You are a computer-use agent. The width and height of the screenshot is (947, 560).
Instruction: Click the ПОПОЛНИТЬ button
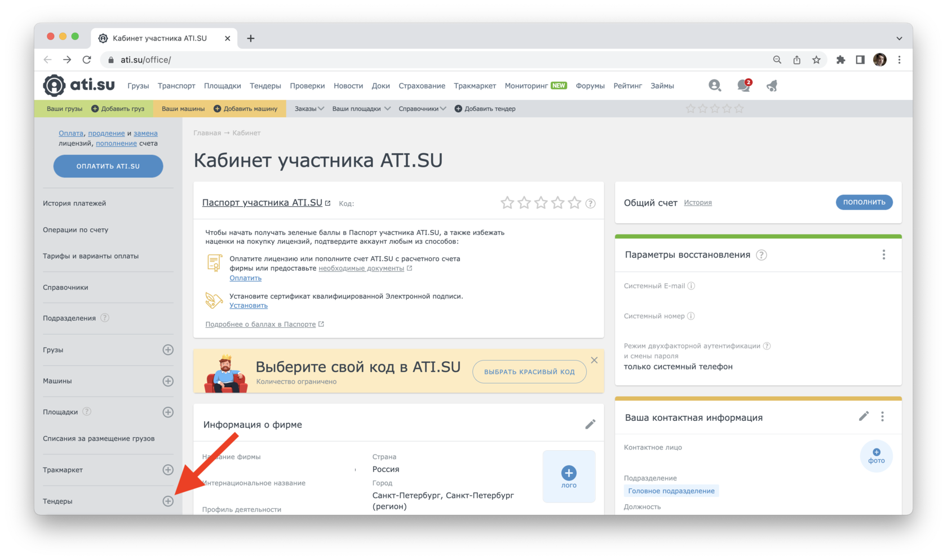(x=864, y=202)
